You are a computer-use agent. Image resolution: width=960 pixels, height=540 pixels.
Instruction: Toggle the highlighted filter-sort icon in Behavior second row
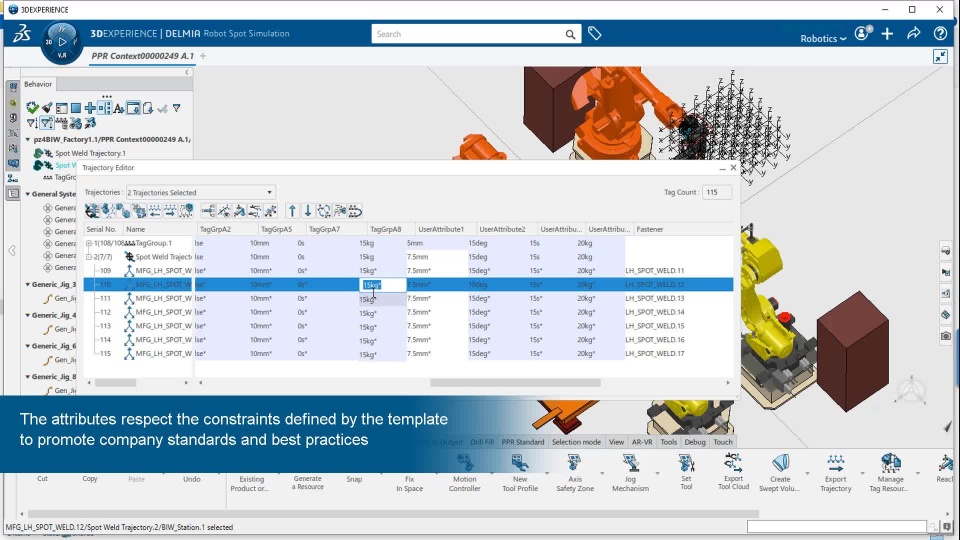pyautogui.click(x=47, y=123)
